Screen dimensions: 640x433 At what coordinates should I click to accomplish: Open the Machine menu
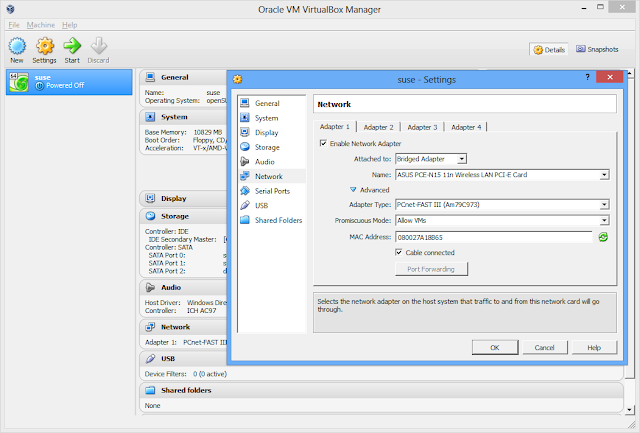click(x=41, y=25)
